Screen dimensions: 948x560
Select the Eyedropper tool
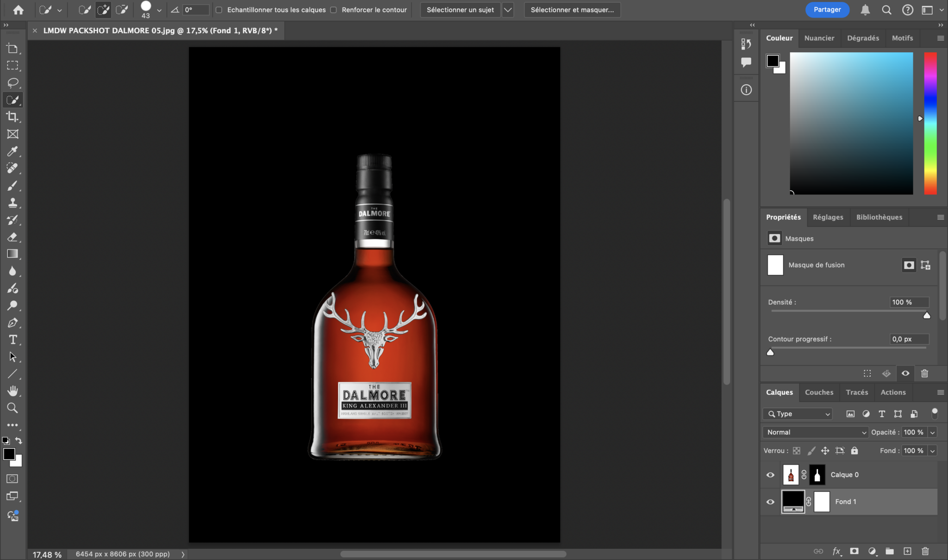[x=12, y=151]
